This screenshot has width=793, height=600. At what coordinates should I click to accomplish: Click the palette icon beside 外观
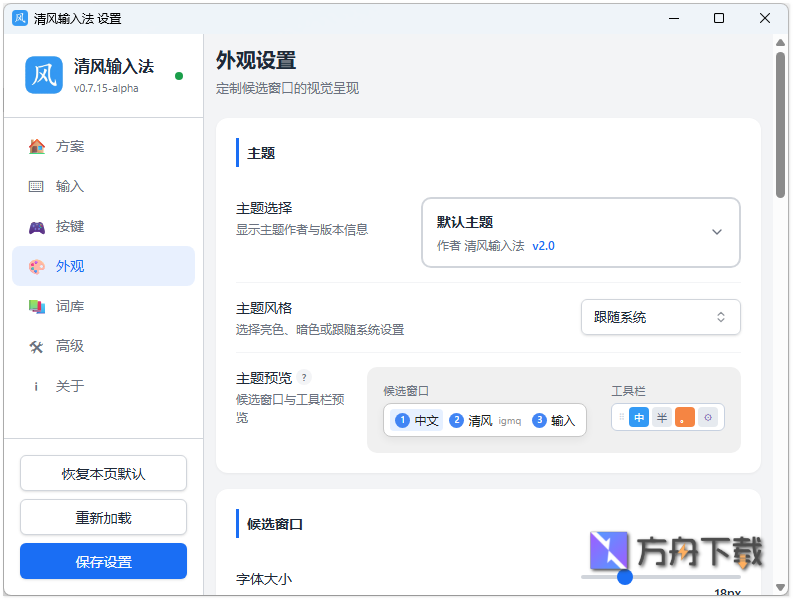36,266
